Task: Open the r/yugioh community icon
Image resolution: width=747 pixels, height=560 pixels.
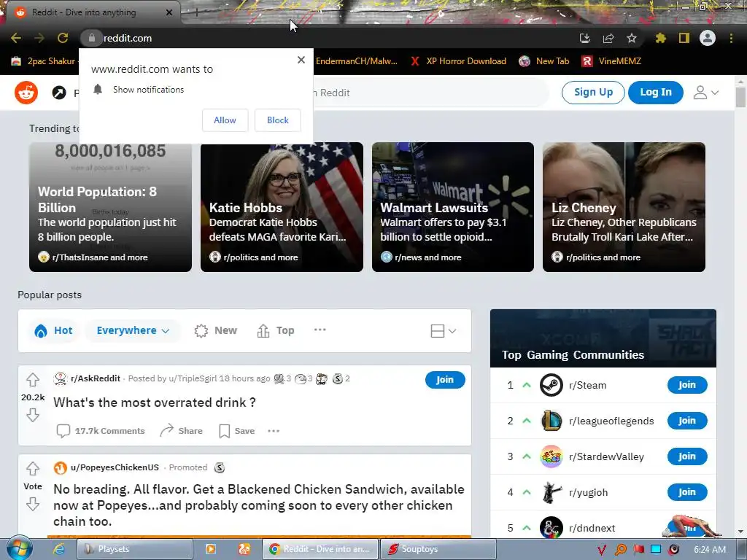Action: click(551, 492)
